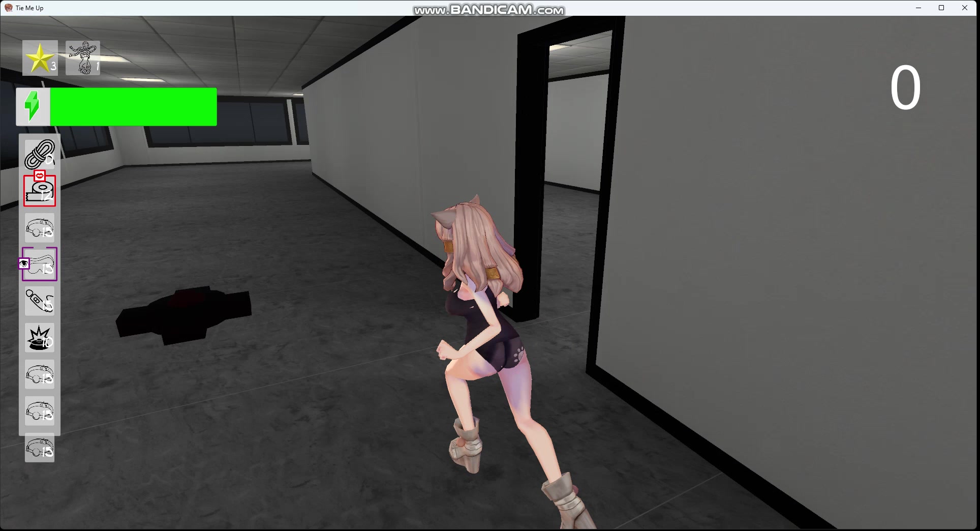980x531 pixels.
Task: Click the green lightning energy icon
Action: tap(33, 106)
